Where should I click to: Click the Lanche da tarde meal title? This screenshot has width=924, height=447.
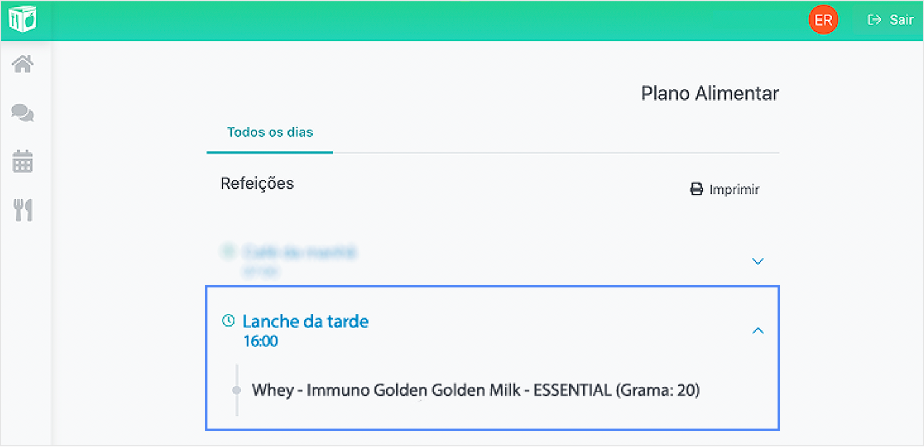click(x=306, y=321)
